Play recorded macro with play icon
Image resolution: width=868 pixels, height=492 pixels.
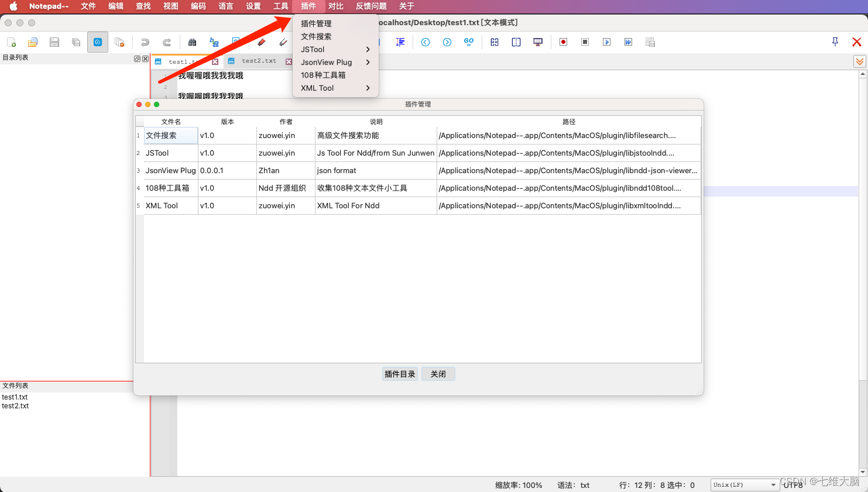(606, 42)
